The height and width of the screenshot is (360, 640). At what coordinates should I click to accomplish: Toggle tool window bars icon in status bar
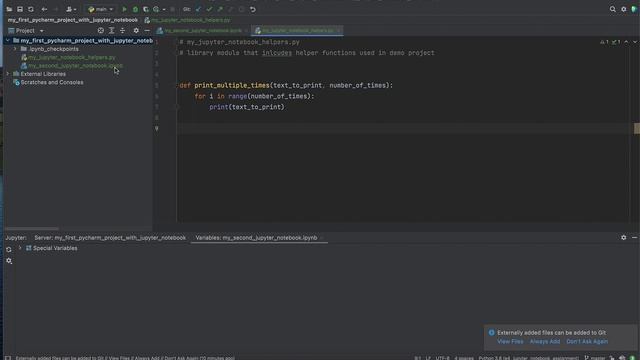[8, 358]
